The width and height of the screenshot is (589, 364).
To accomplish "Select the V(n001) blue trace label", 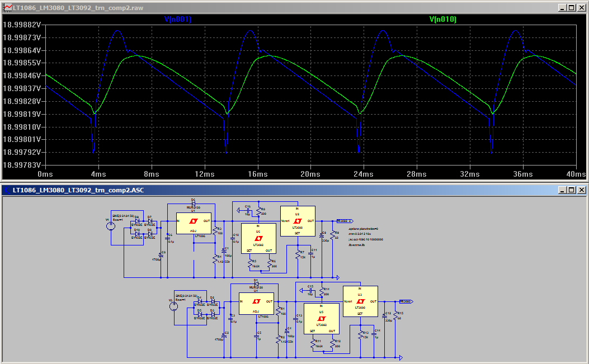I will (178, 19).
